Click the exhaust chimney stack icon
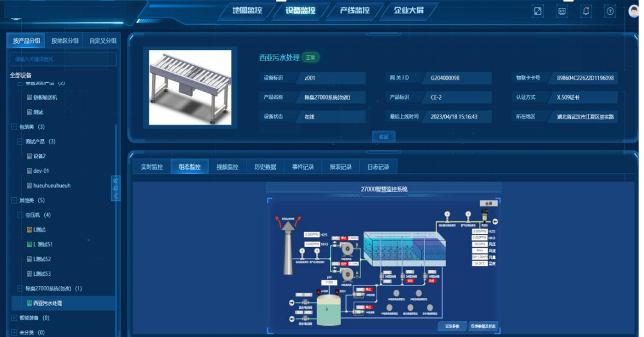Screen dimensions: 644x337 tap(288, 247)
